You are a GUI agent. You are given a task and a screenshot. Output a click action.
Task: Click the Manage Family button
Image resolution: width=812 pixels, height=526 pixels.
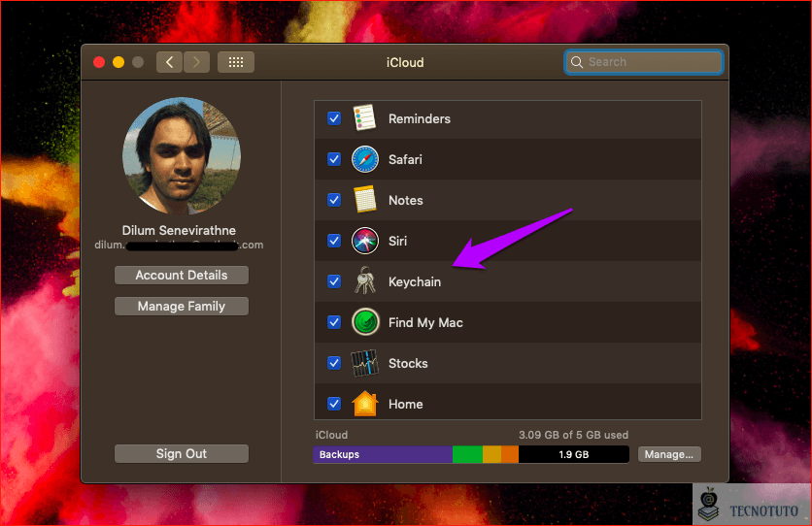pyautogui.click(x=182, y=307)
